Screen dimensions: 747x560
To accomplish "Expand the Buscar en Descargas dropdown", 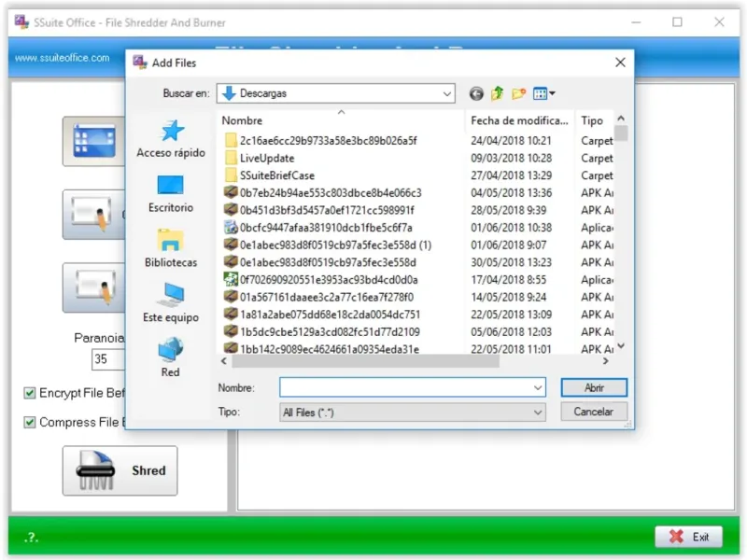I will point(446,93).
